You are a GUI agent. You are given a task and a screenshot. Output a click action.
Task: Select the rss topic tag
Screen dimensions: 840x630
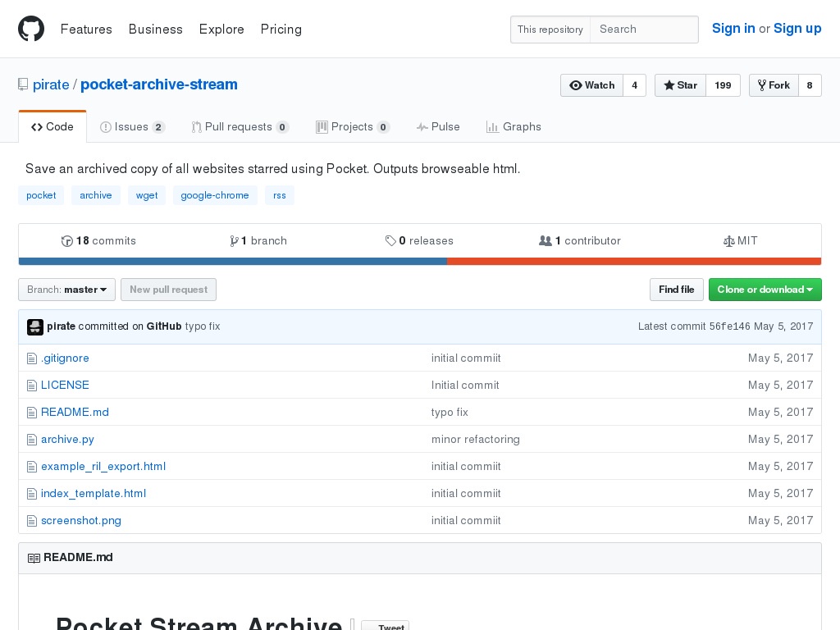pos(280,195)
